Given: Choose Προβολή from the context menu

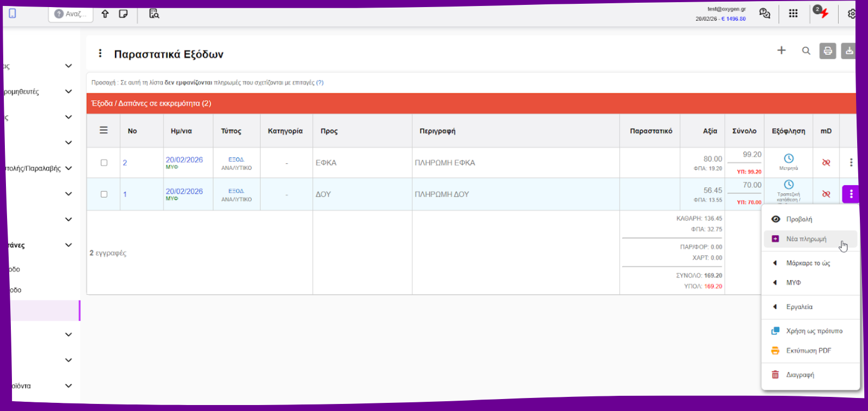Looking at the screenshot, I should point(810,219).
